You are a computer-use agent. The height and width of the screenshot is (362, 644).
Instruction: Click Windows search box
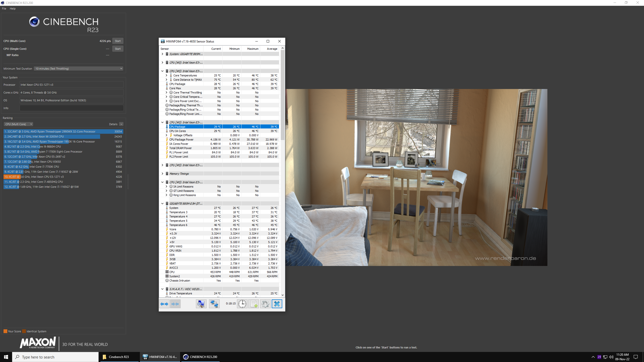pyautogui.click(x=55, y=357)
